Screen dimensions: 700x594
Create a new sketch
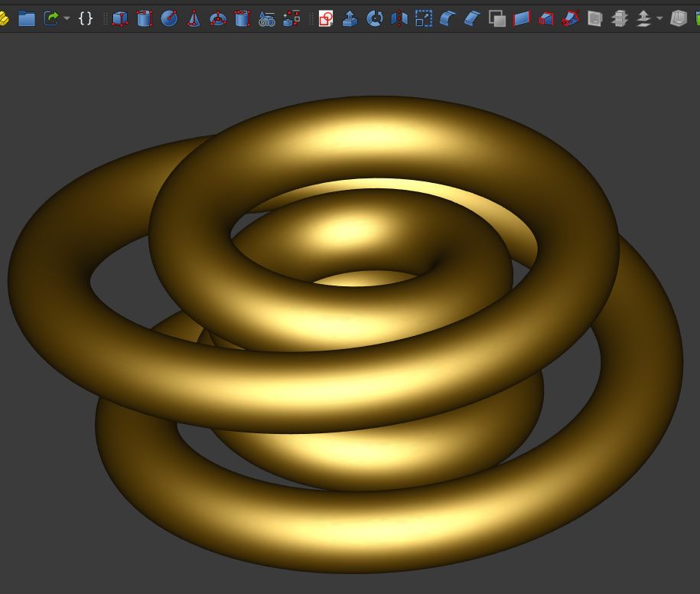(x=326, y=19)
